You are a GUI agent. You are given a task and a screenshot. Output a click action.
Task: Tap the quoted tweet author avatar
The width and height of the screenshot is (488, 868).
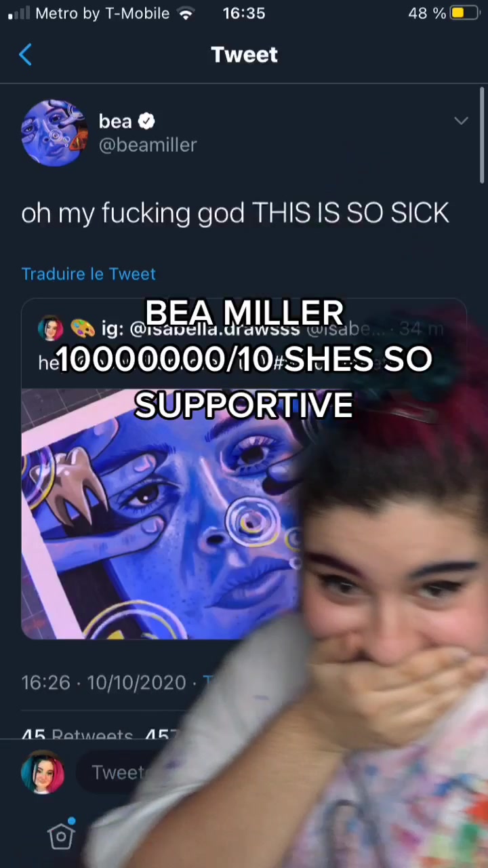(51, 329)
